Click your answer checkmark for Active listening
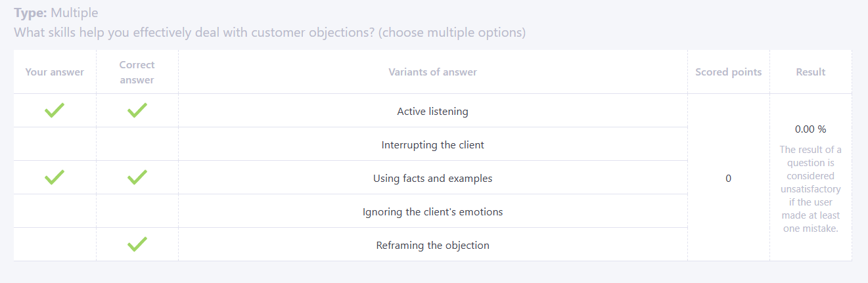This screenshot has height=283, width=868. click(x=55, y=110)
